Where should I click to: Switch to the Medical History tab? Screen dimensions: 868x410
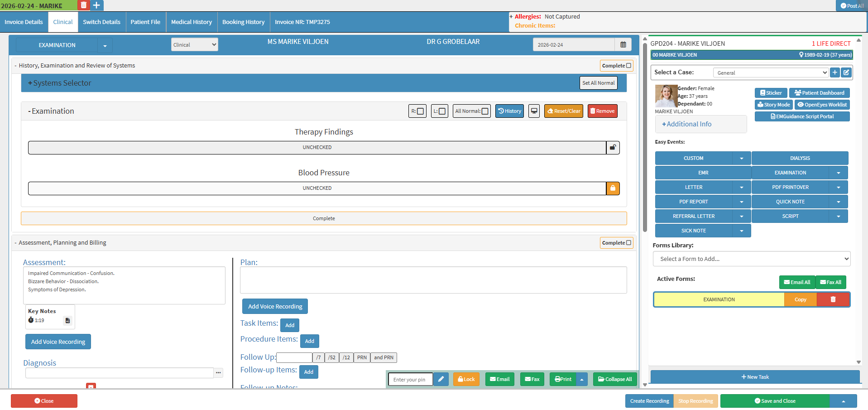(191, 22)
